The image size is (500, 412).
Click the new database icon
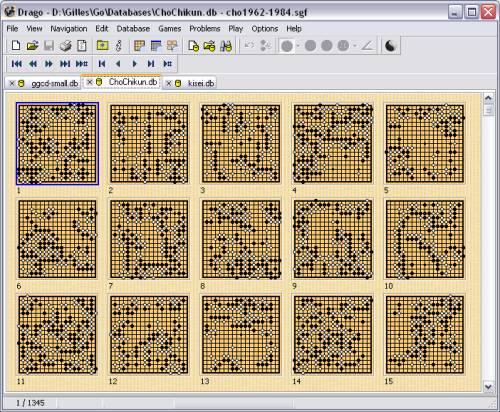click(x=193, y=46)
